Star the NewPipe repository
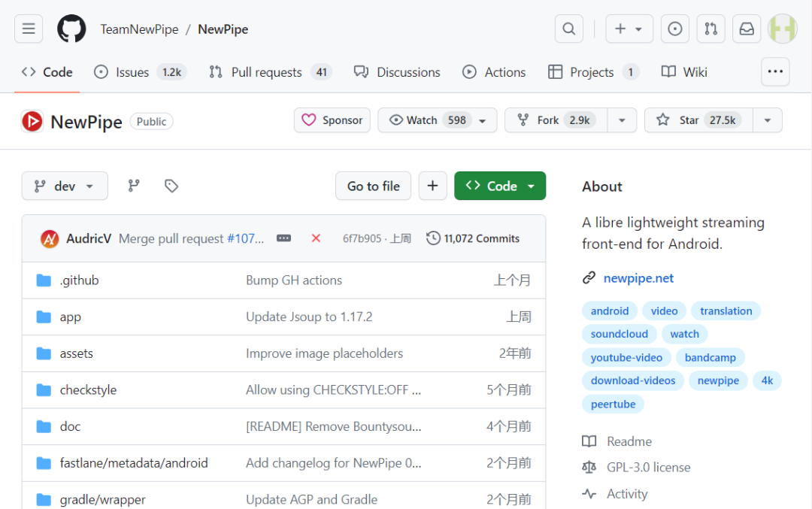The width and height of the screenshot is (812, 509). pos(698,120)
